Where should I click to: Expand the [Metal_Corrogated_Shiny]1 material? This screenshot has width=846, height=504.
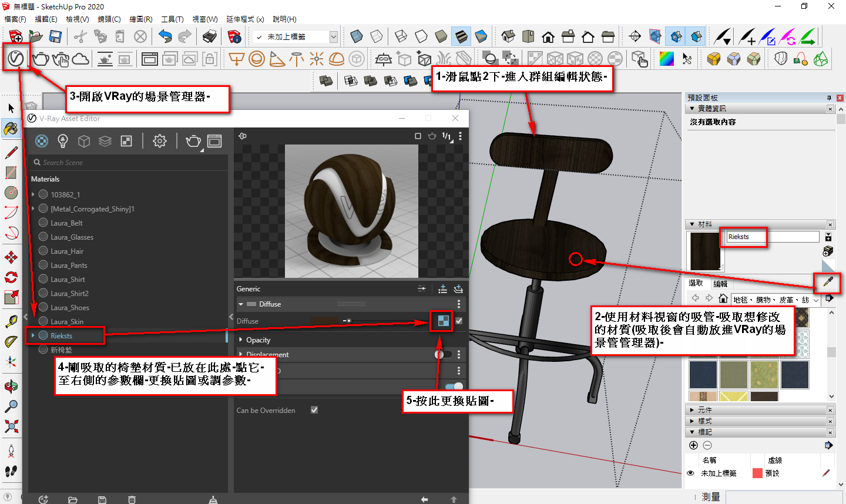pyautogui.click(x=33, y=209)
